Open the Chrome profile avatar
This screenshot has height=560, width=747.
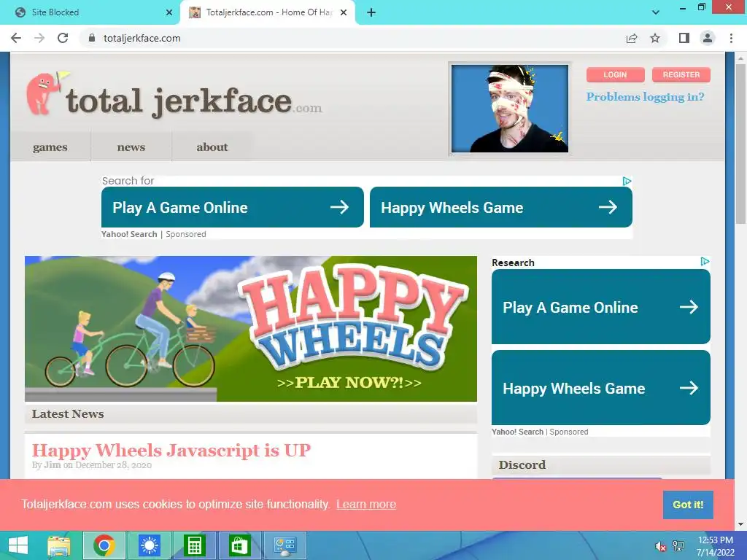[x=708, y=38]
